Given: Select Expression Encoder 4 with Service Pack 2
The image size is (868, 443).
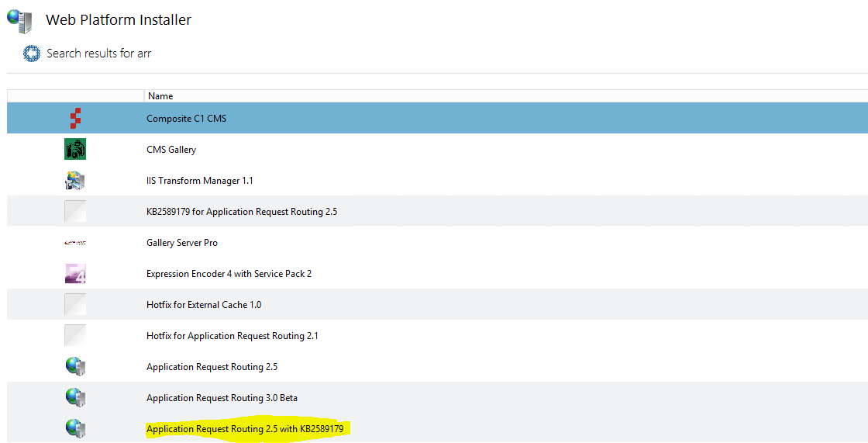Looking at the screenshot, I should coord(229,274).
